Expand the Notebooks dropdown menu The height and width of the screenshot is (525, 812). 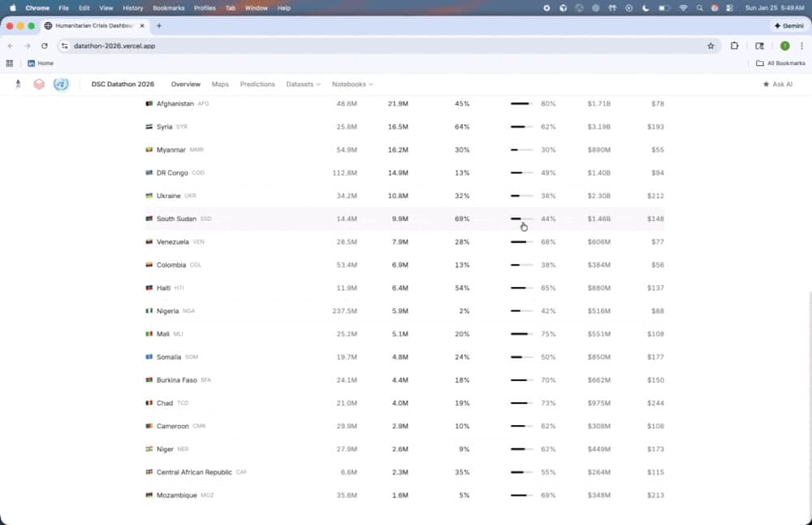click(x=352, y=84)
